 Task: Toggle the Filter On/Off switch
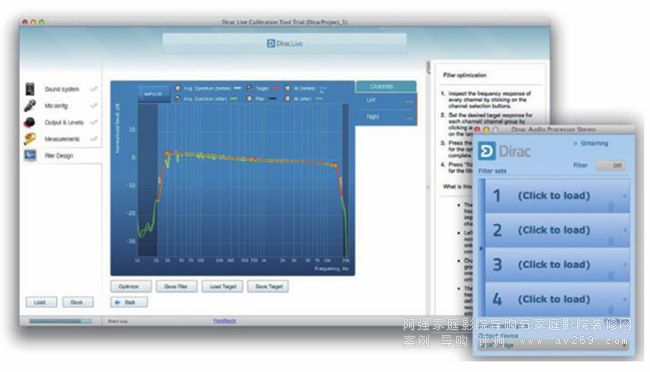tap(611, 165)
